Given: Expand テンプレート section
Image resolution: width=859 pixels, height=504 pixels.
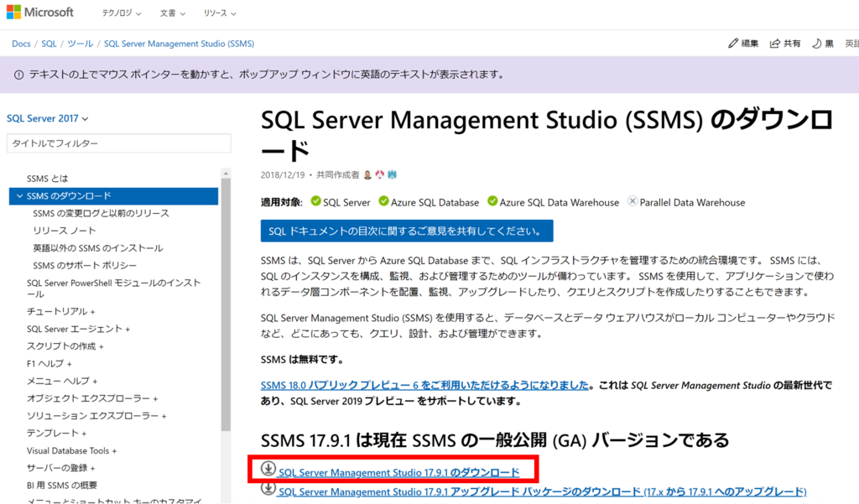Looking at the screenshot, I should (x=56, y=433).
